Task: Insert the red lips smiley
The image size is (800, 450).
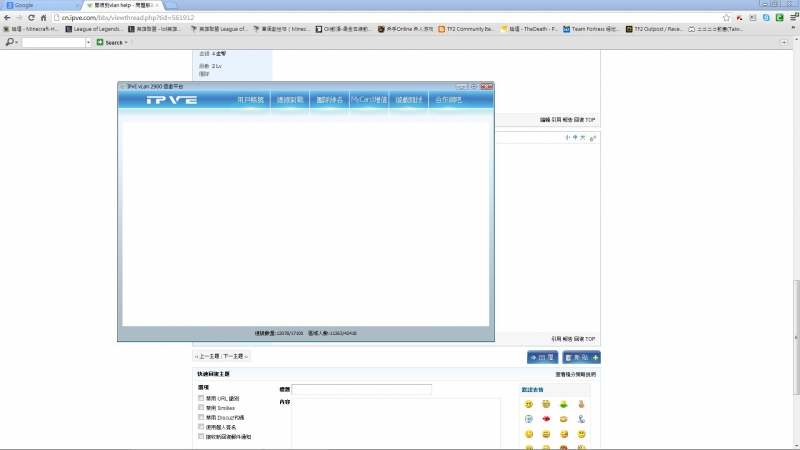Action: click(546, 419)
